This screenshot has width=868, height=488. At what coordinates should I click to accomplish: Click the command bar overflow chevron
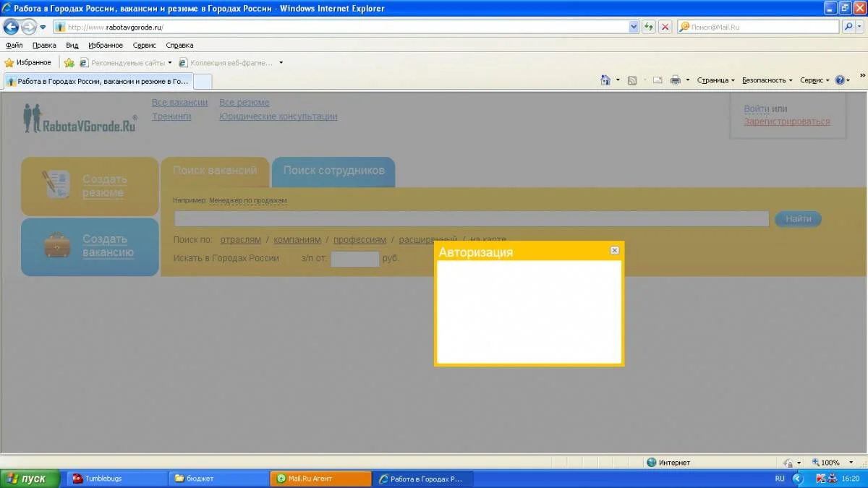[x=861, y=75]
